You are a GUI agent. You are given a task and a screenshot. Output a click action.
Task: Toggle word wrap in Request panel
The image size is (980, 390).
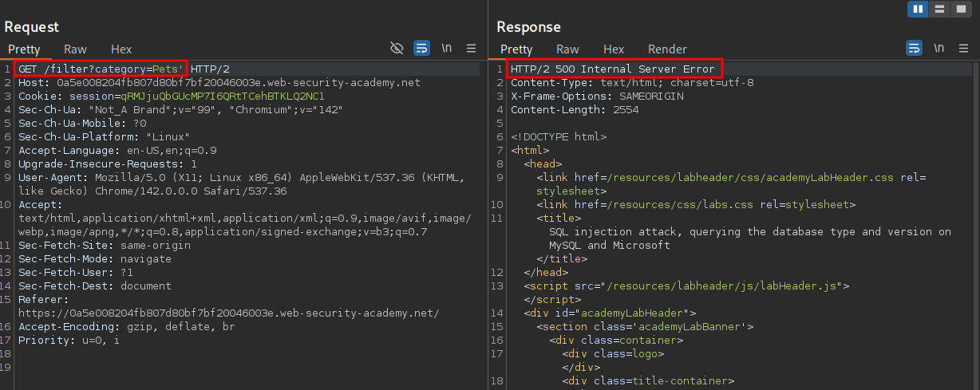422,49
